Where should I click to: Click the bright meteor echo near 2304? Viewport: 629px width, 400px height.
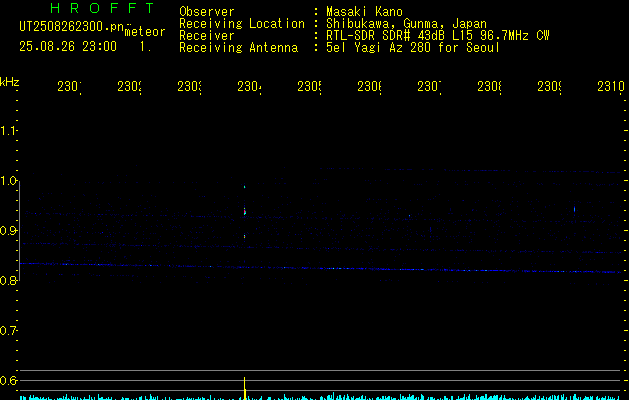244,211
